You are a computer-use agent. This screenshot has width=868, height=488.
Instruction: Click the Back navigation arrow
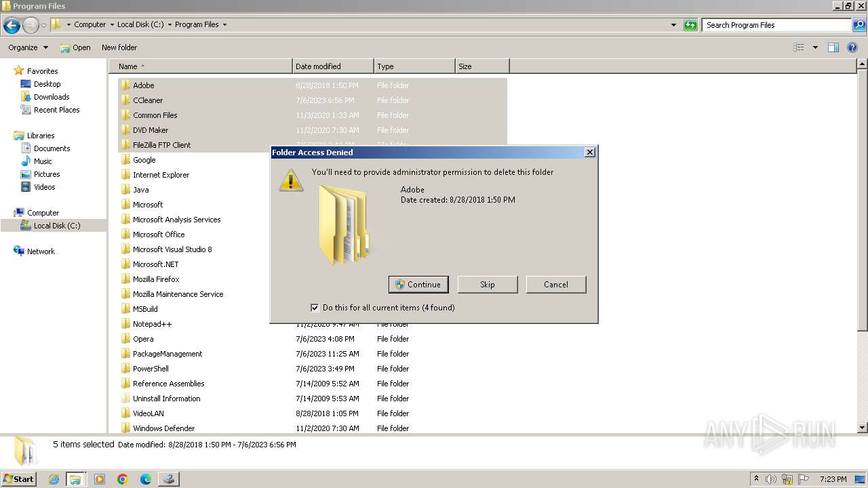click(12, 26)
